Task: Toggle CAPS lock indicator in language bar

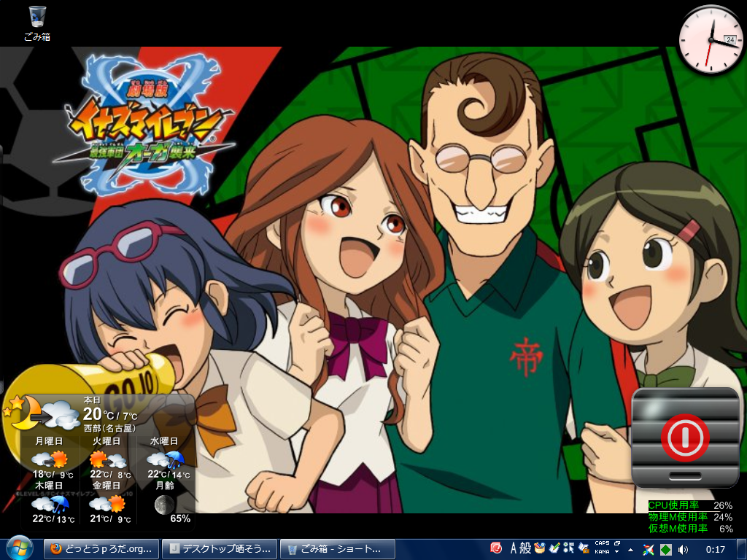Action: tap(602, 542)
